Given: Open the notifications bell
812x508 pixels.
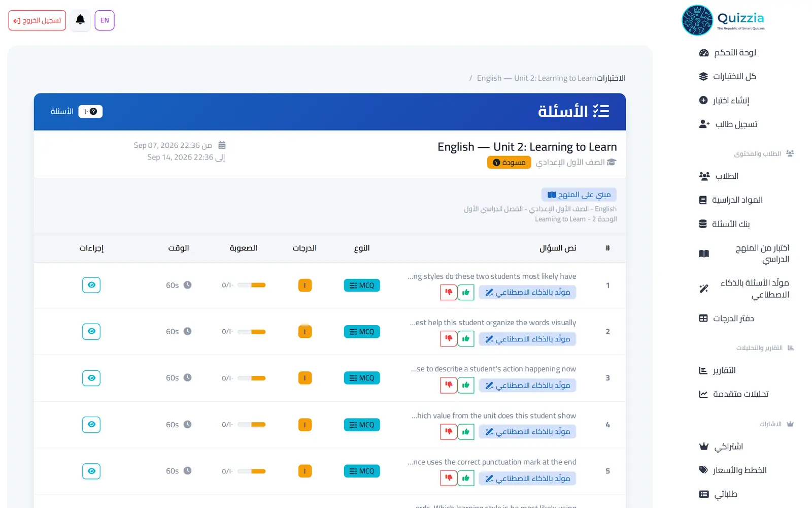Looking at the screenshot, I should click(x=80, y=20).
